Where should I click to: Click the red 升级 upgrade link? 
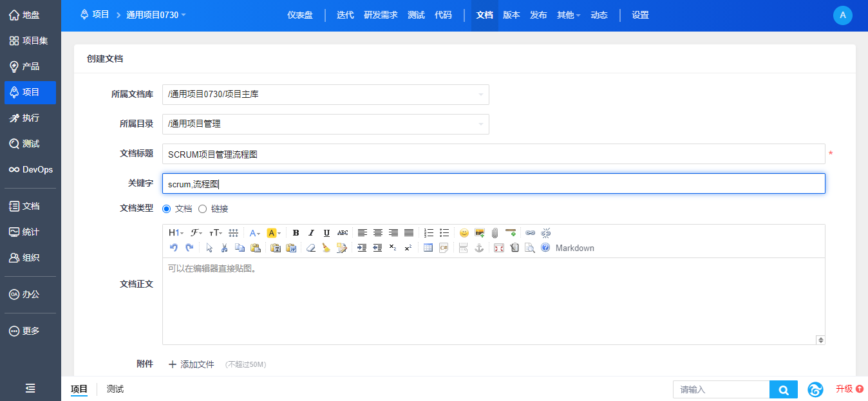tap(849, 389)
